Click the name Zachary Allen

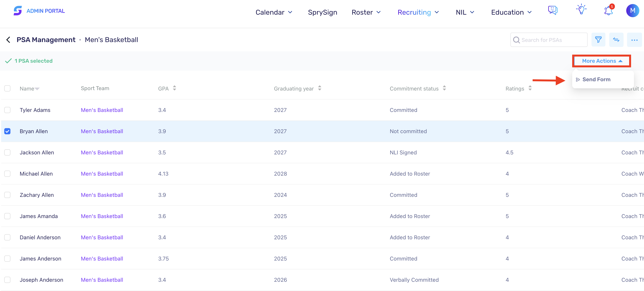(37, 195)
